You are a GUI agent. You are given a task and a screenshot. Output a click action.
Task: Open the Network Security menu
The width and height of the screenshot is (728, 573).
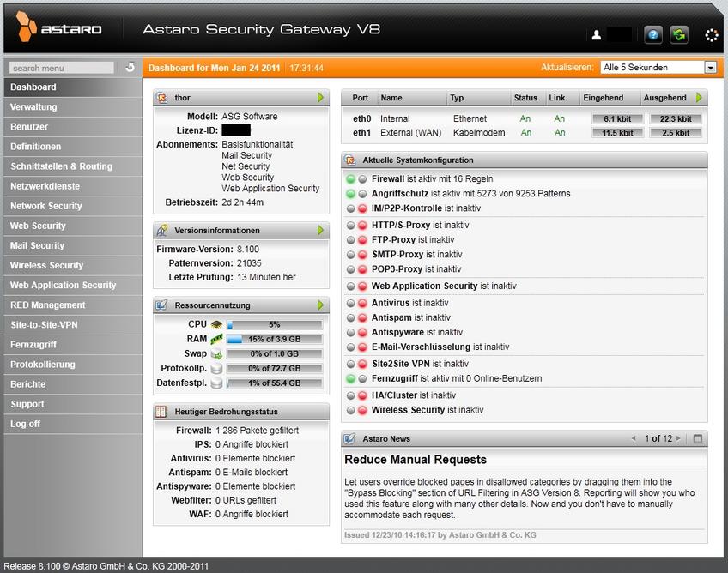pyautogui.click(x=73, y=206)
